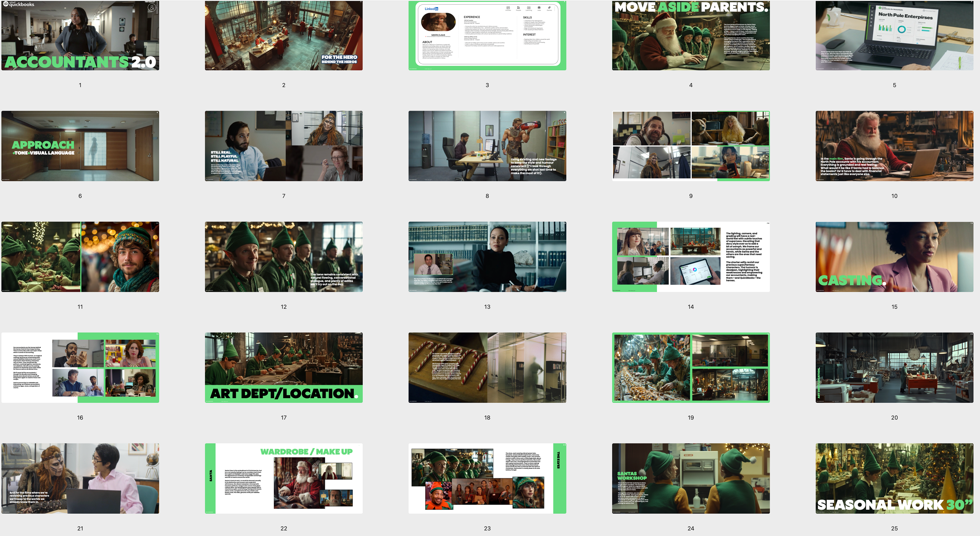980x536 pixels.
Task: Click the Games puzzle icon on slide 3
Action: click(x=549, y=8)
